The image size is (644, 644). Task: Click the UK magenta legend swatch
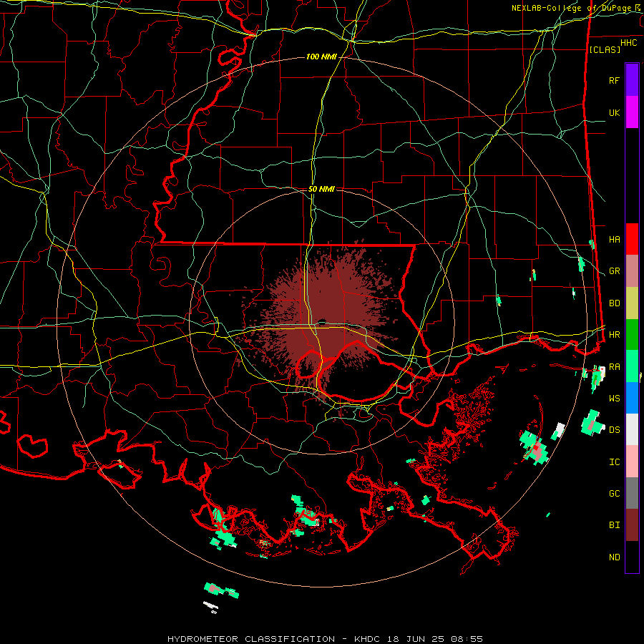point(632,112)
